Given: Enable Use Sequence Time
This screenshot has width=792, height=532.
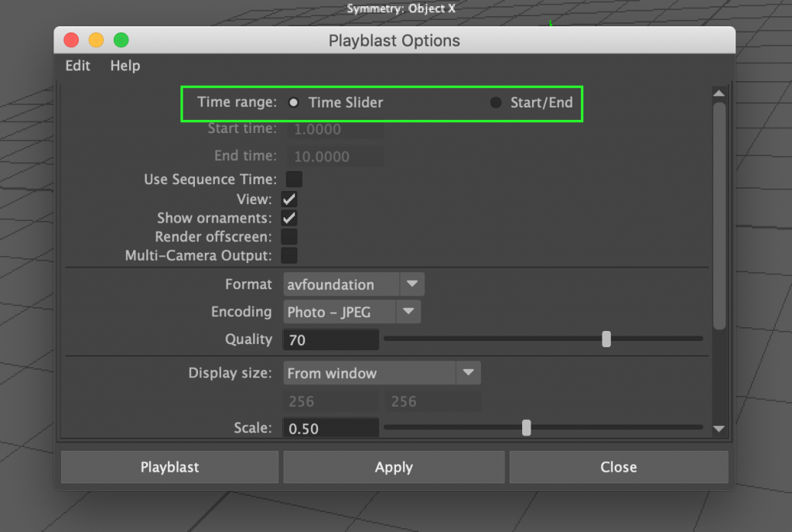Looking at the screenshot, I should tap(289, 179).
